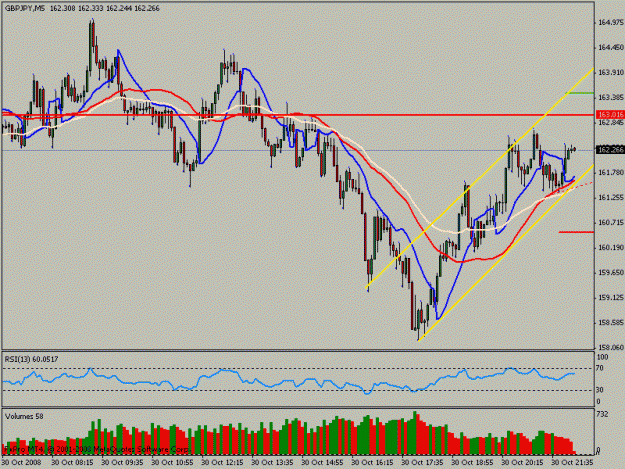Click the 161.780 price axis label
Viewport: 625px width, 469px height.
coord(611,172)
